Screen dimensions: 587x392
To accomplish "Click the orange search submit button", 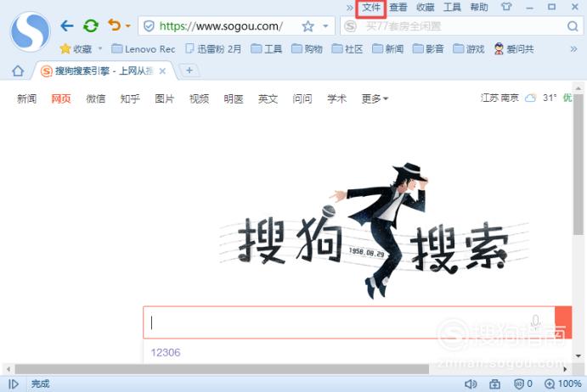I will (563, 322).
